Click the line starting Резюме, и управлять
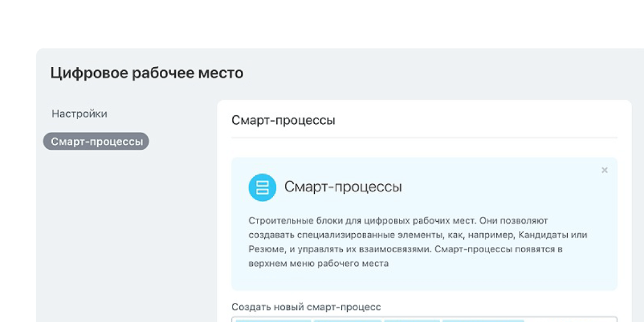The height and width of the screenshot is (322, 644). (x=405, y=249)
